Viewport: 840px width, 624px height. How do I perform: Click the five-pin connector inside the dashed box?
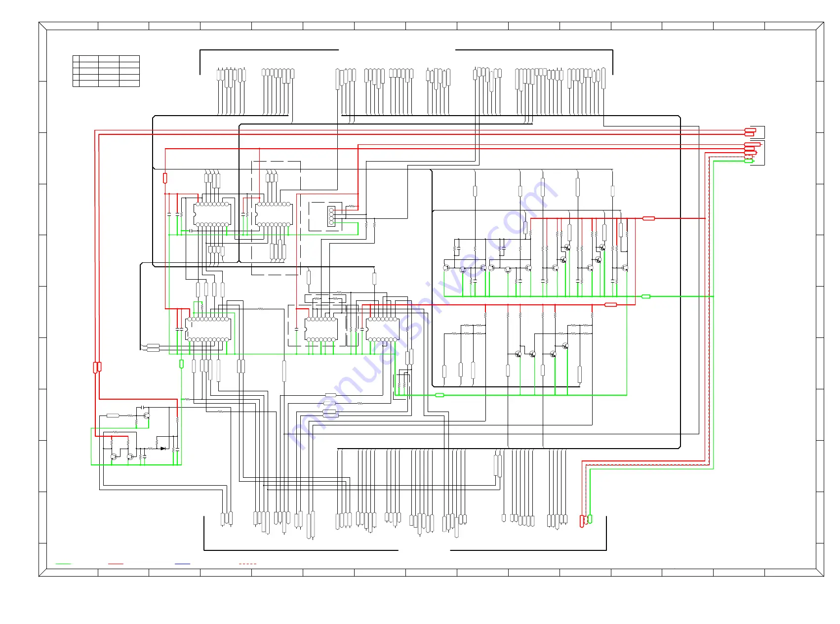331,217
